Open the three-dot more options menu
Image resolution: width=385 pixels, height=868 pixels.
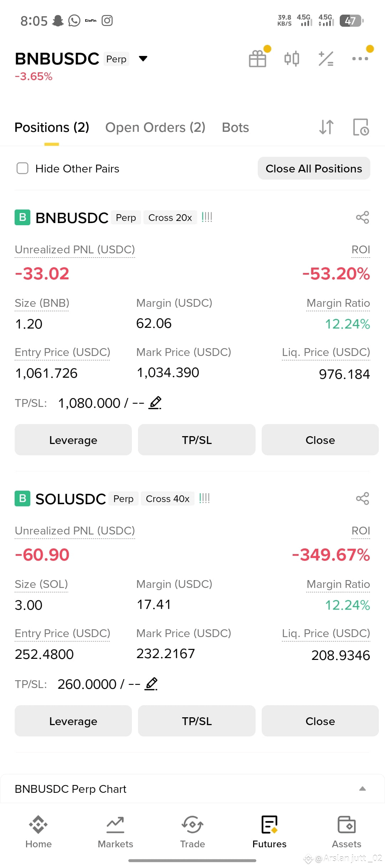(360, 58)
